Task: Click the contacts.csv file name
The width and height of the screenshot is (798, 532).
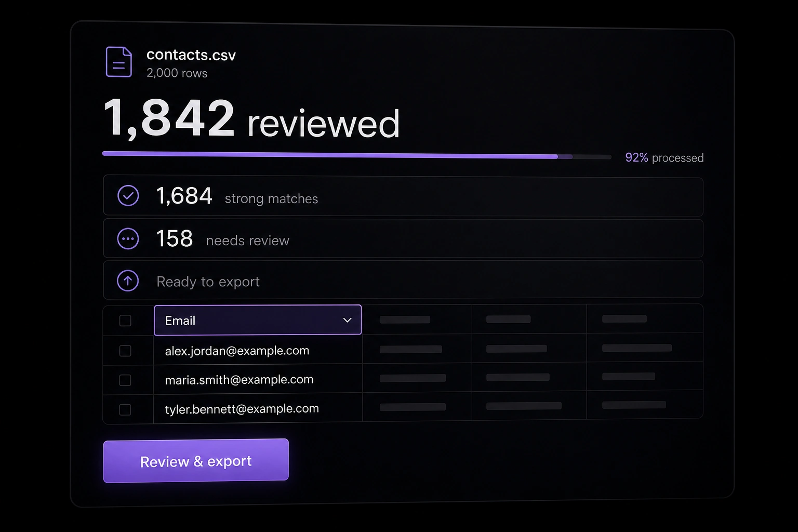Action: 191,55
